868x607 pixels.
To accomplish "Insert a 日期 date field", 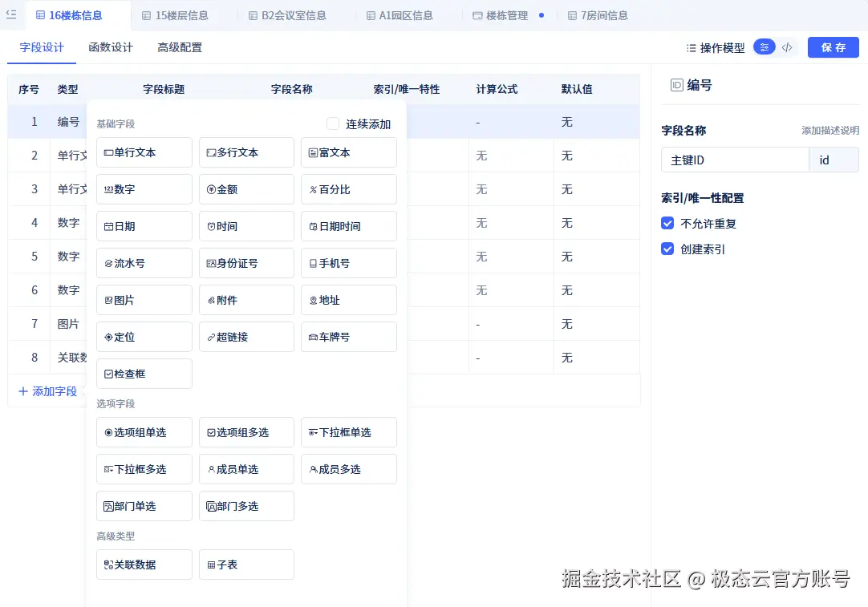I will pos(144,226).
